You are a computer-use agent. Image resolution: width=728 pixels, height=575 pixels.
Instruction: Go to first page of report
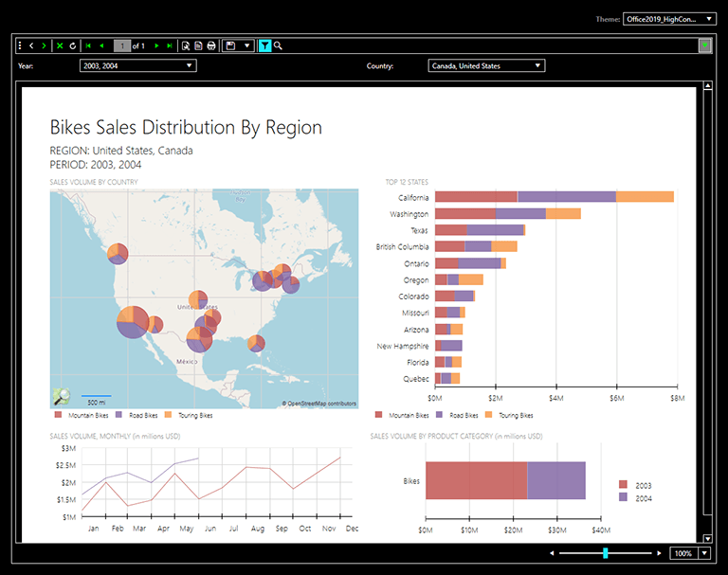coord(88,45)
